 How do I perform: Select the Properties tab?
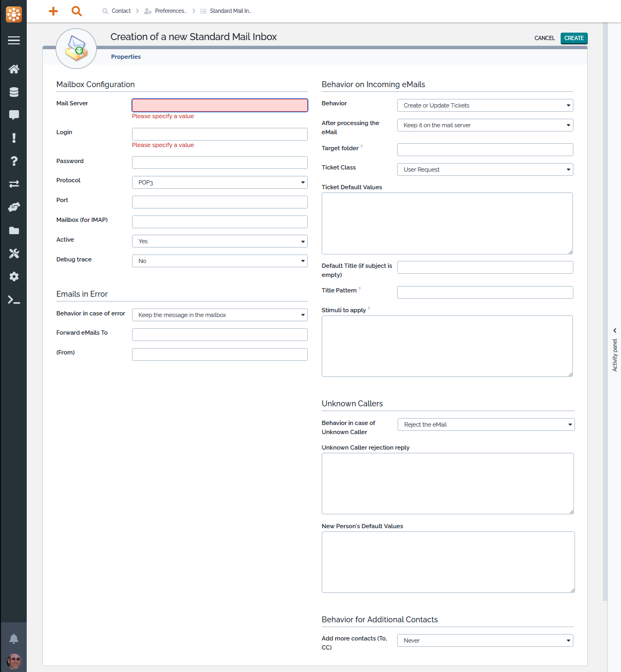126,57
